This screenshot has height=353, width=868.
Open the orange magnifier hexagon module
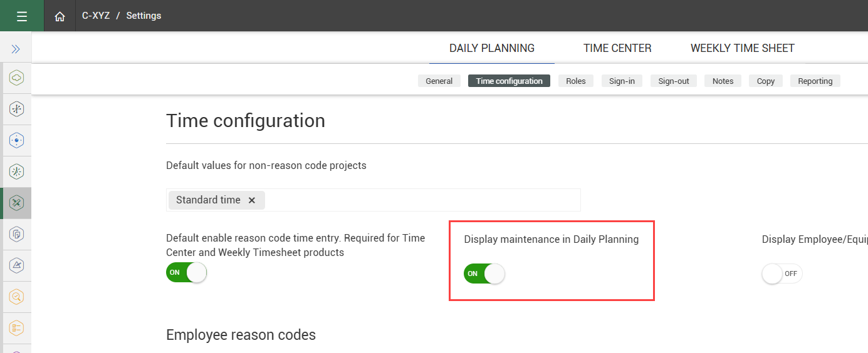[17, 297]
